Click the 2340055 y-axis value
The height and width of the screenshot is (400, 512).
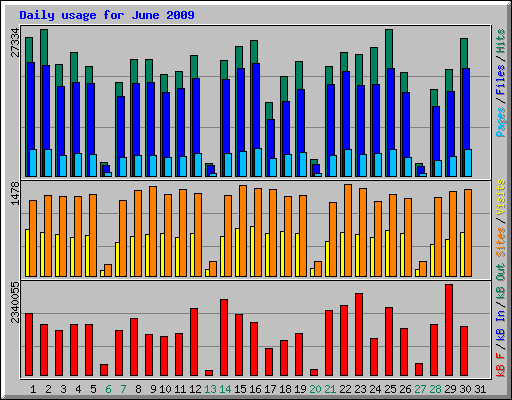[15, 302]
